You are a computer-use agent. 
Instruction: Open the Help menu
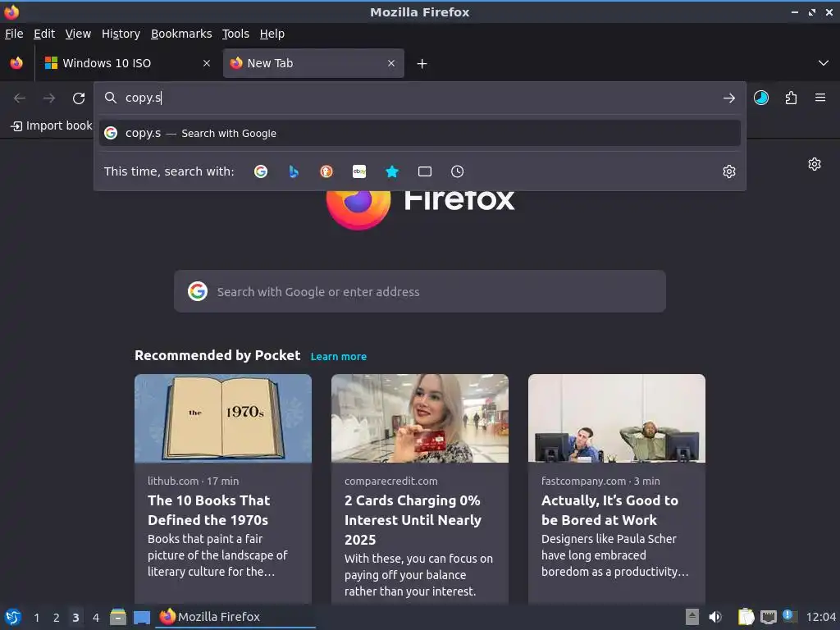tap(272, 34)
